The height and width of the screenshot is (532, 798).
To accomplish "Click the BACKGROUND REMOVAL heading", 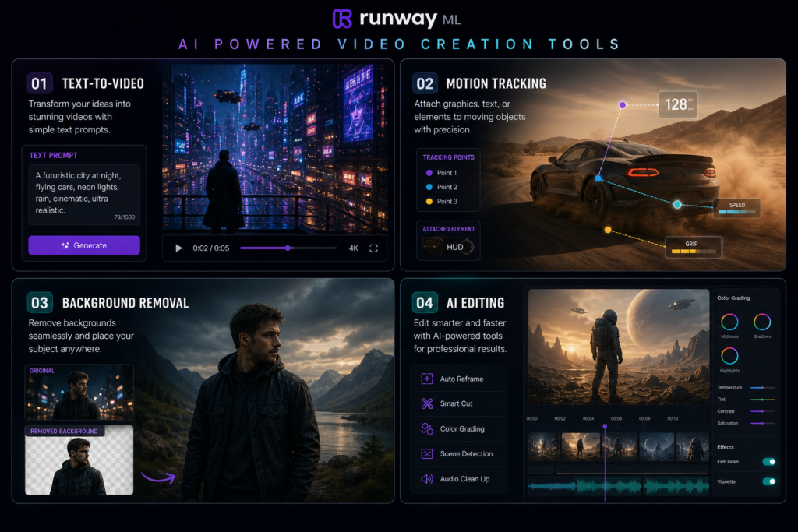I will pyautogui.click(x=125, y=303).
